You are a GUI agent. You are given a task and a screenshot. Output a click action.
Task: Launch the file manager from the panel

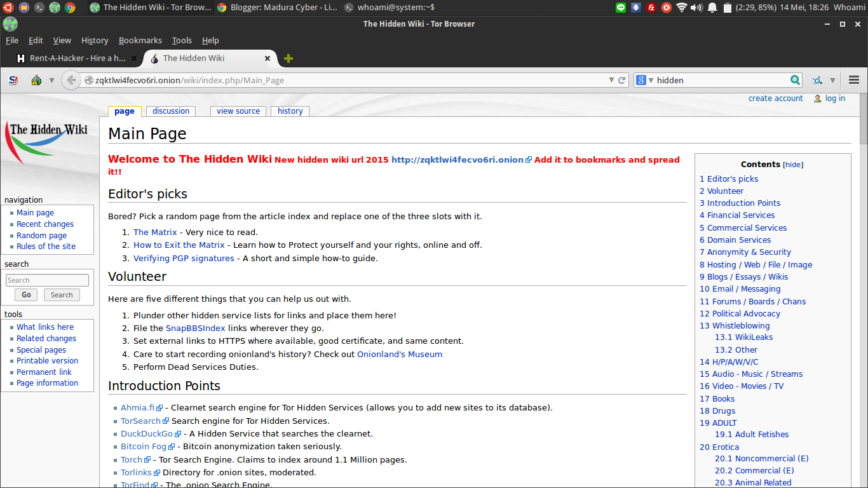24,8
